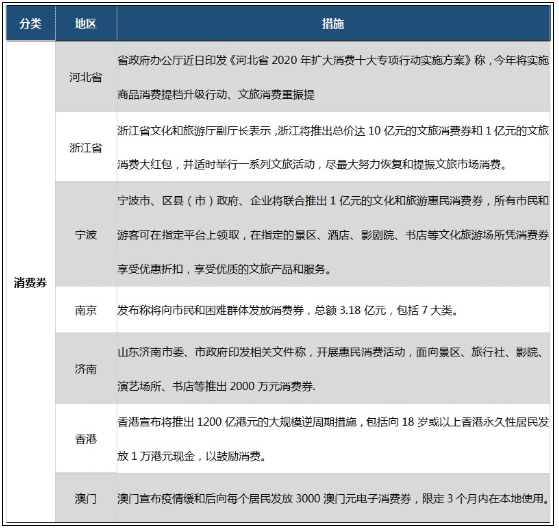The width and height of the screenshot is (559, 530).
Task: Click the 地区 column header
Action: point(86,24)
